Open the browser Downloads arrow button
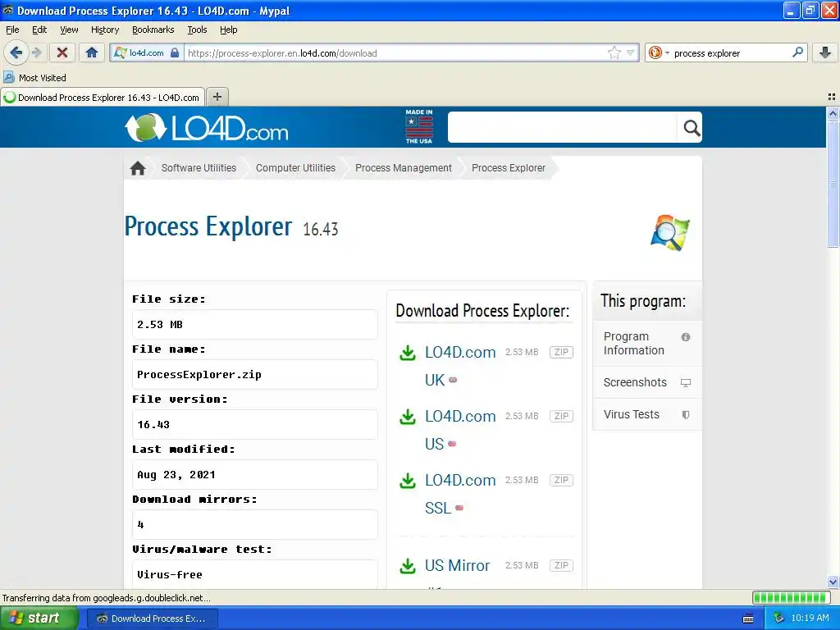Image resolution: width=840 pixels, height=630 pixels. point(825,52)
